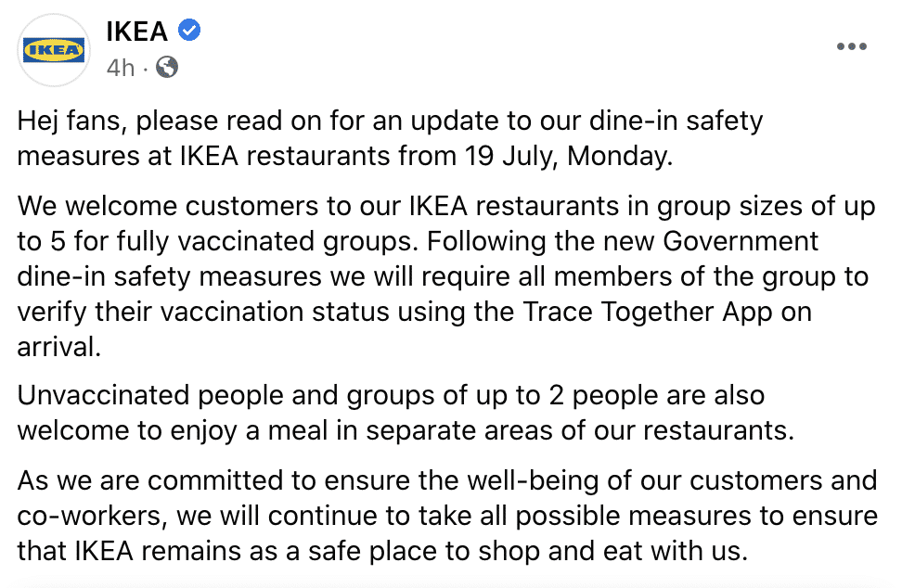Click the word 'Government' in the post
902x588 pixels.
(741, 241)
